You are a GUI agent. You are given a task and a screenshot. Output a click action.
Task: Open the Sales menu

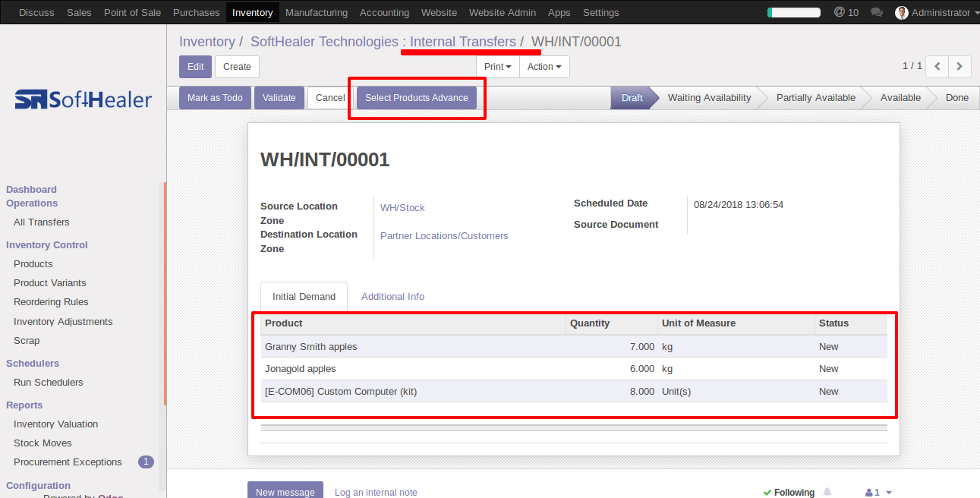coord(79,12)
